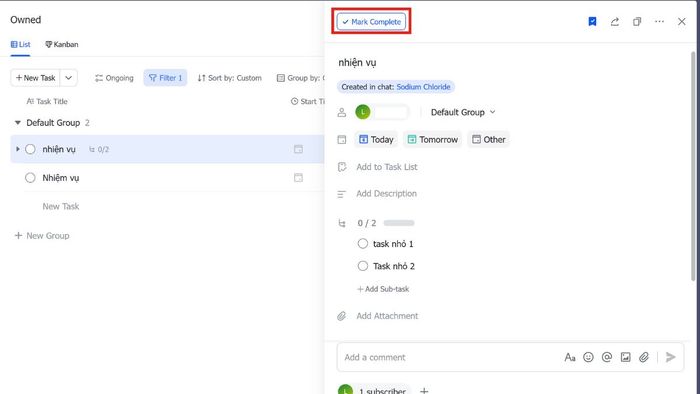Click the Start Time column header
The image size is (700, 394).
click(308, 101)
